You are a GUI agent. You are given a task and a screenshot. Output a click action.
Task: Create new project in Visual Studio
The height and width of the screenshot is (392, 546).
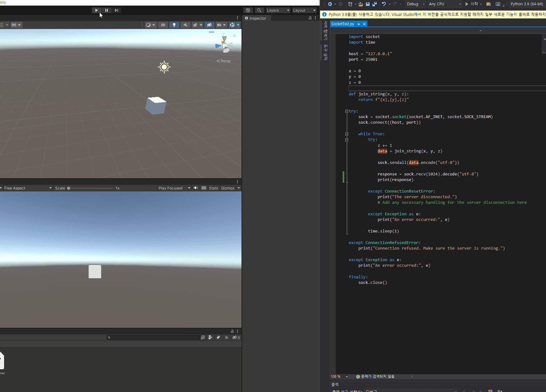coord(350,4)
